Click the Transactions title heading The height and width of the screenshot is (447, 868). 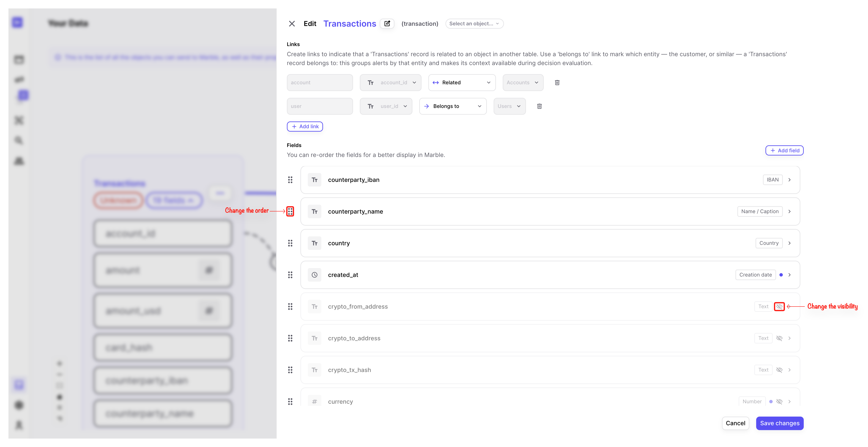350,24
